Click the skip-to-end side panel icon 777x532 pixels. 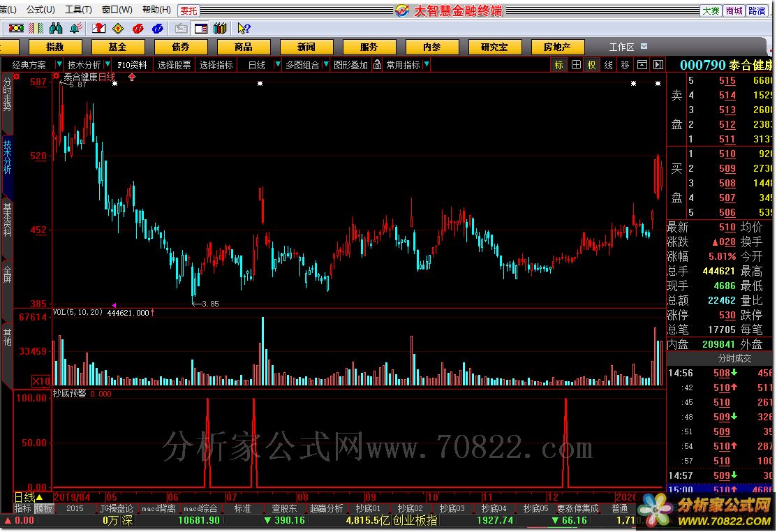[658, 65]
